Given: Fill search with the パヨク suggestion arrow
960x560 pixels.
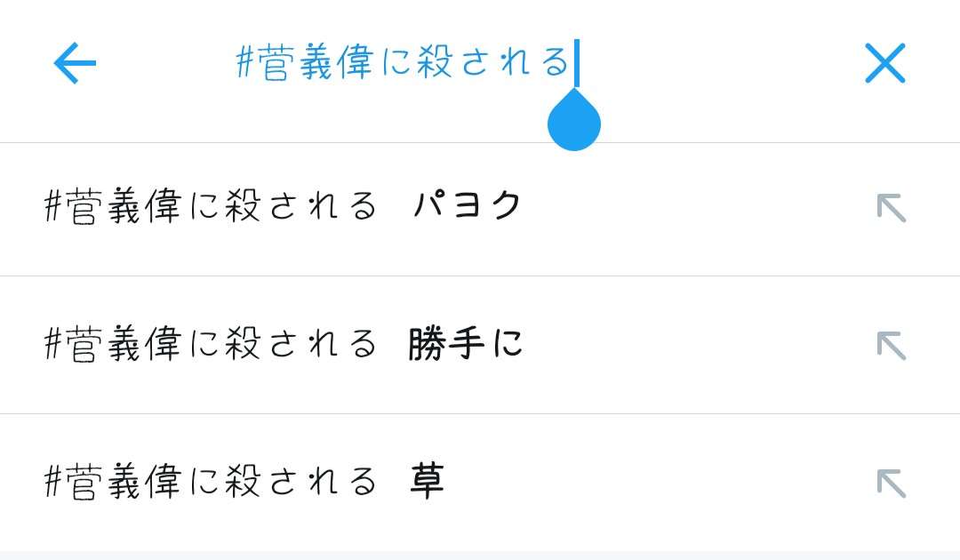Looking at the screenshot, I should pyautogui.click(x=892, y=208).
